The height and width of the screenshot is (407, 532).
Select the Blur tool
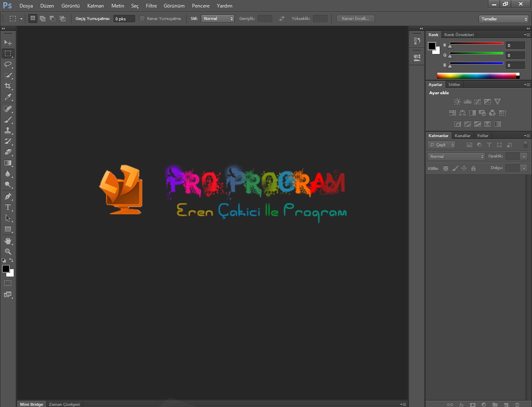click(x=8, y=174)
